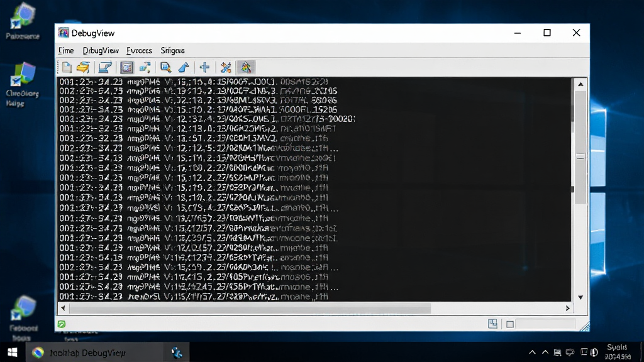Open Find via the magnifier toolbar icon

[x=165, y=67]
